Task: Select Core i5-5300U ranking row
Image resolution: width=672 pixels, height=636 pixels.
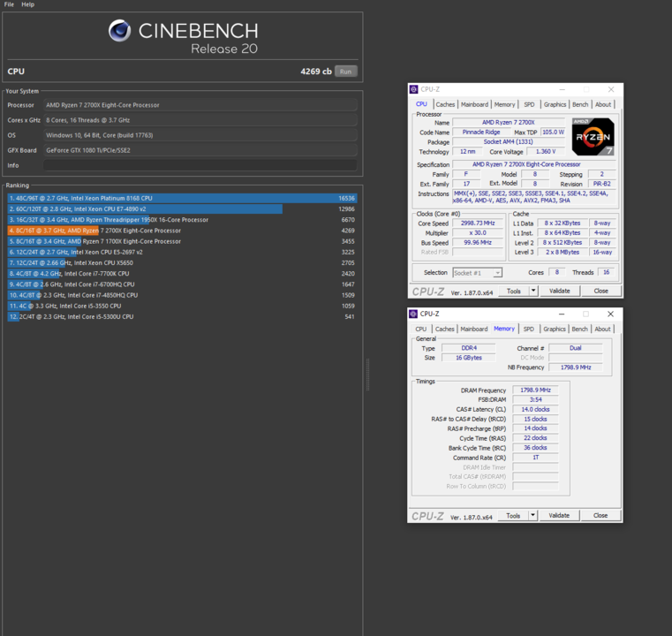Action: [182, 317]
